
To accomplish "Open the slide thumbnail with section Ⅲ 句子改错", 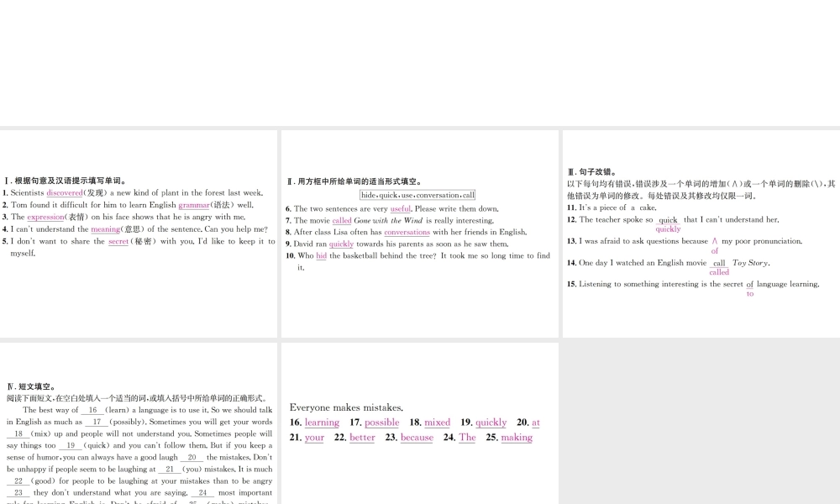I will point(701,234).
